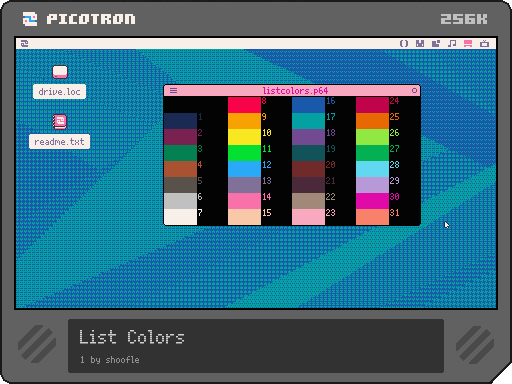
Task: Pick the teal color swatch 17
Action: click(x=308, y=121)
